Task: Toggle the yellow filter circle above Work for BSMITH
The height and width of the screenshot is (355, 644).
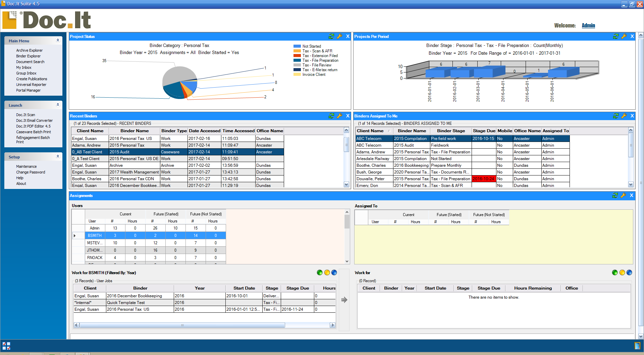Action: pyautogui.click(x=327, y=273)
